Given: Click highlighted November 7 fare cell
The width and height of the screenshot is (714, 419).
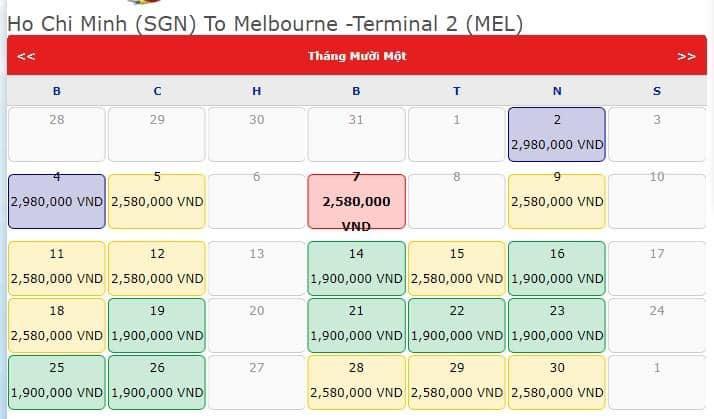Looking at the screenshot, I should point(357,201).
